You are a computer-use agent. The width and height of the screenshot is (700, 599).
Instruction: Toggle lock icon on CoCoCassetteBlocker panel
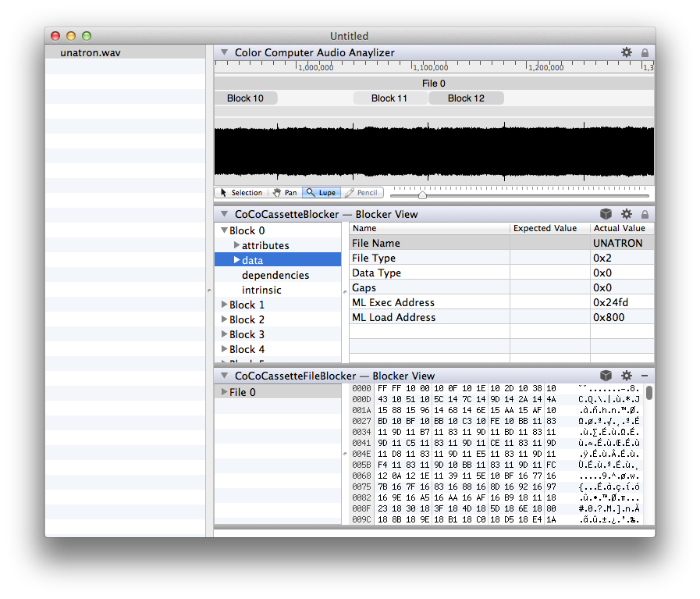[x=645, y=215]
